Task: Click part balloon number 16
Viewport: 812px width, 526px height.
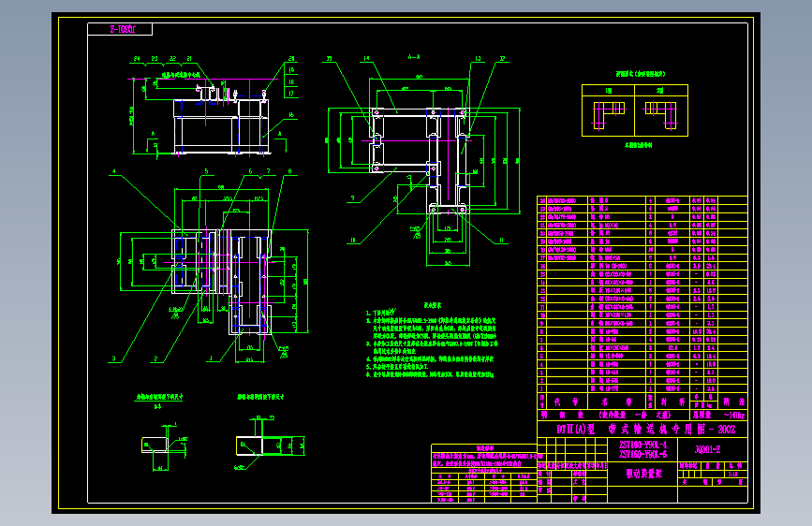Action: pyautogui.click(x=291, y=115)
